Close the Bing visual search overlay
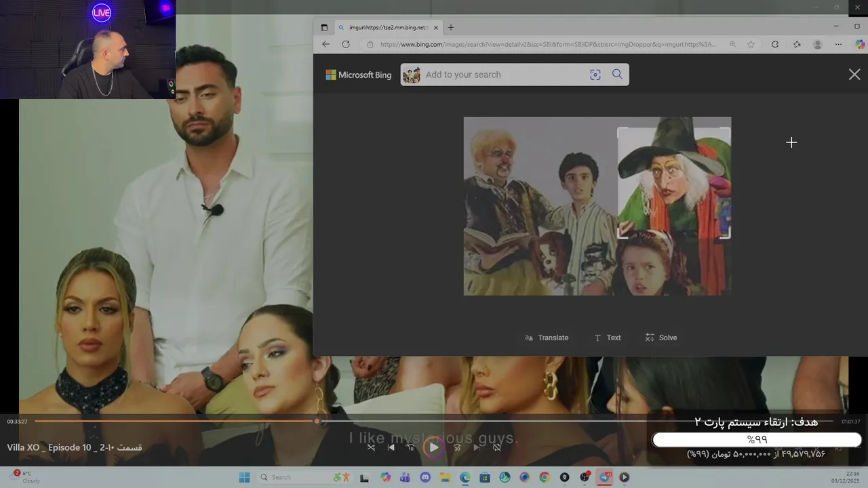868x488 pixels. [x=854, y=75]
